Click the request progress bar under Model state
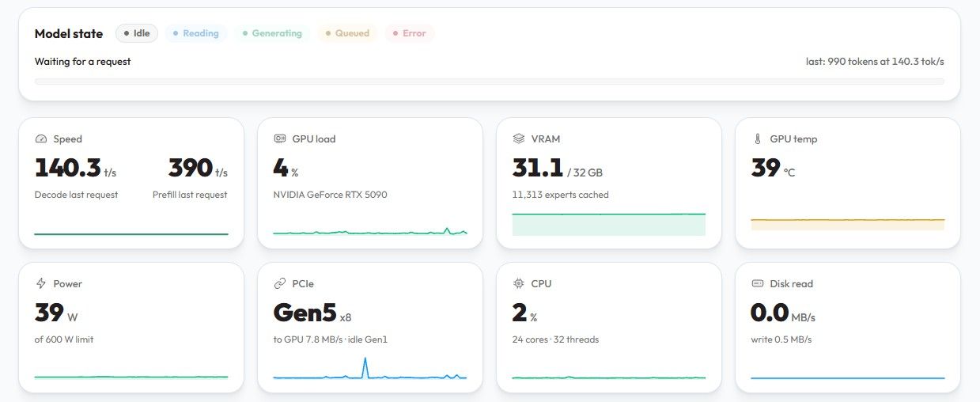The width and height of the screenshot is (980, 402). 489,81
